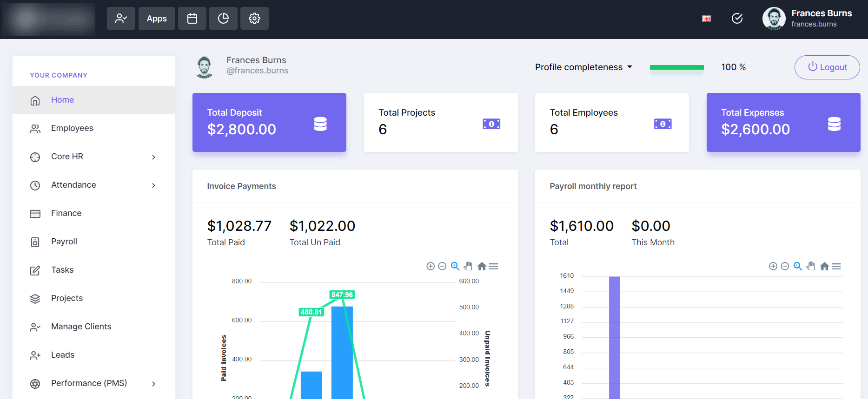Click the Total Deposit coins icon
Image resolution: width=868 pixels, height=399 pixels.
point(320,124)
